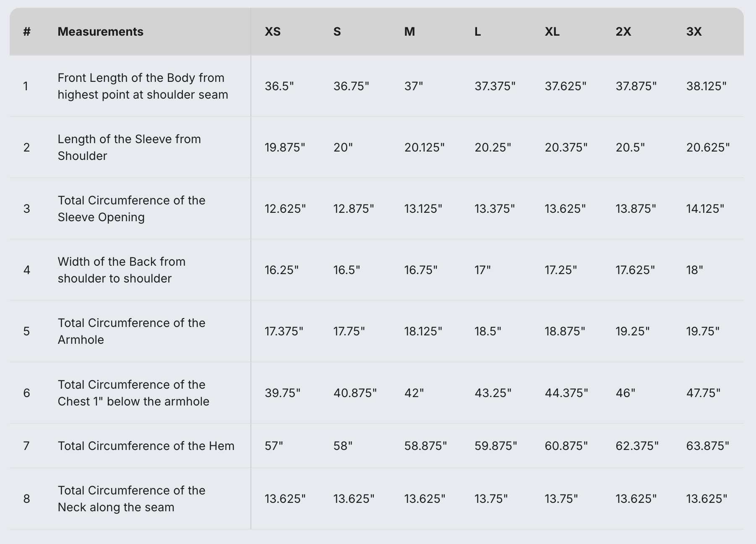Select the # column header

point(27,32)
